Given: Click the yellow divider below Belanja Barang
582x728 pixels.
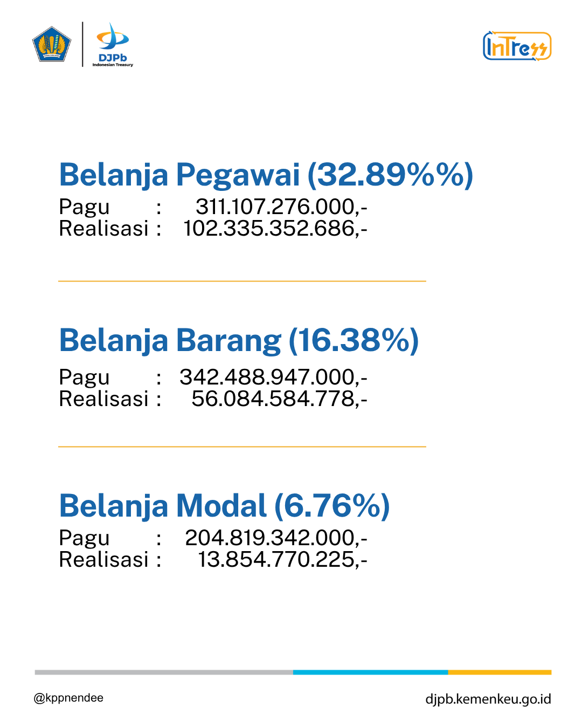Looking at the screenshot, I should coord(242,447).
